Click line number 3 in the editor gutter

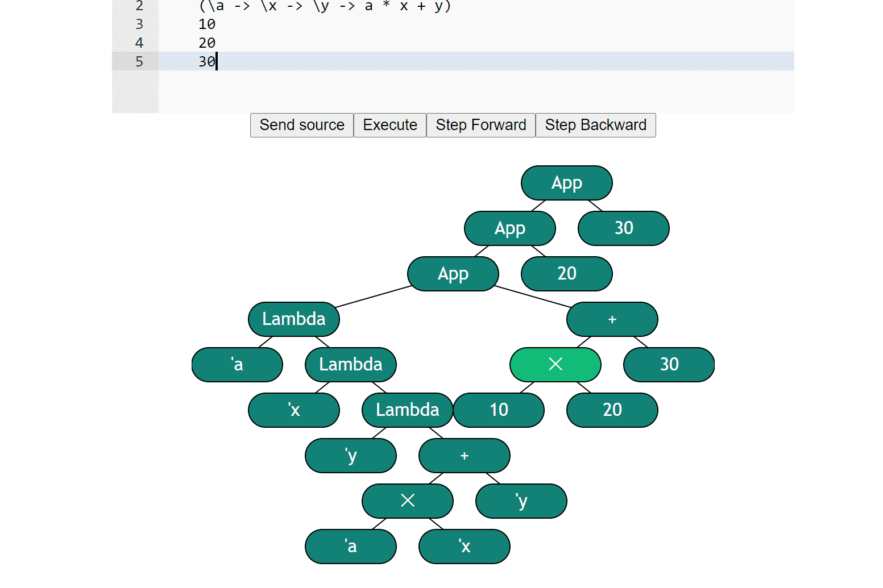(139, 24)
